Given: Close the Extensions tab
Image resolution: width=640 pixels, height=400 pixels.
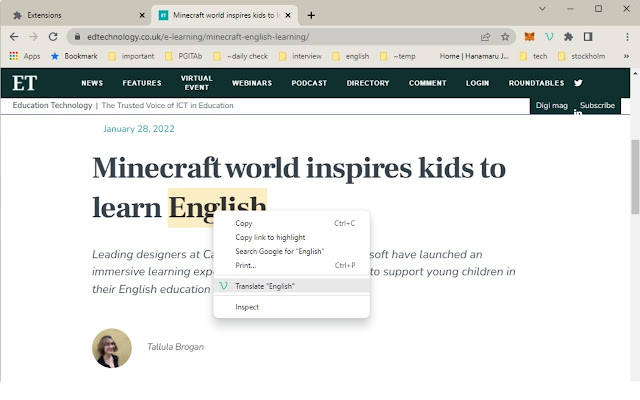Looking at the screenshot, I should [x=142, y=16].
